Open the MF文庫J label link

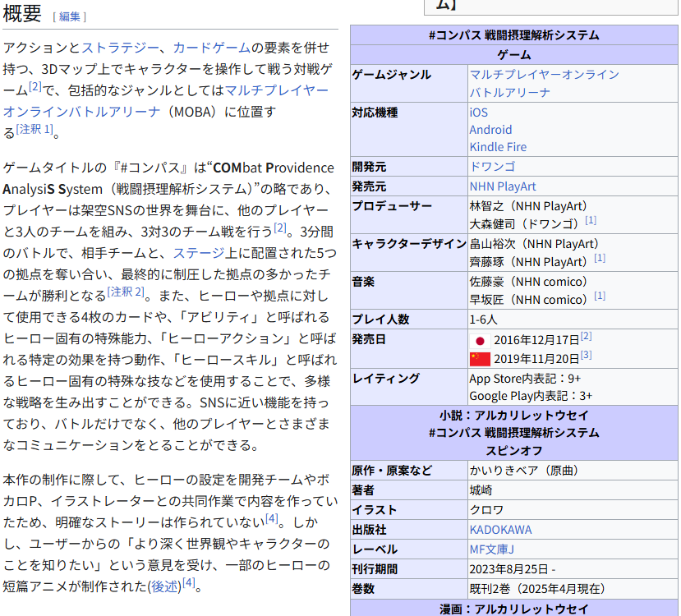click(491, 549)
